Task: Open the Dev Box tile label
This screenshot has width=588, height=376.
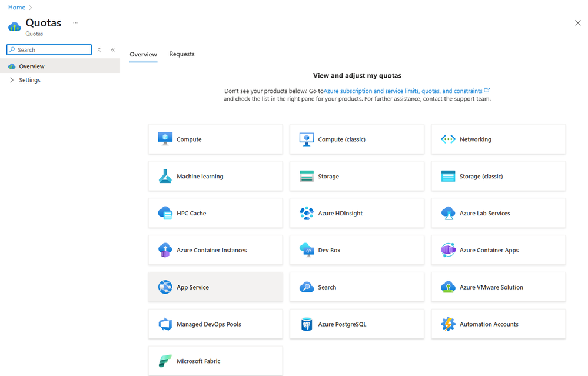Action: (329, 251)
